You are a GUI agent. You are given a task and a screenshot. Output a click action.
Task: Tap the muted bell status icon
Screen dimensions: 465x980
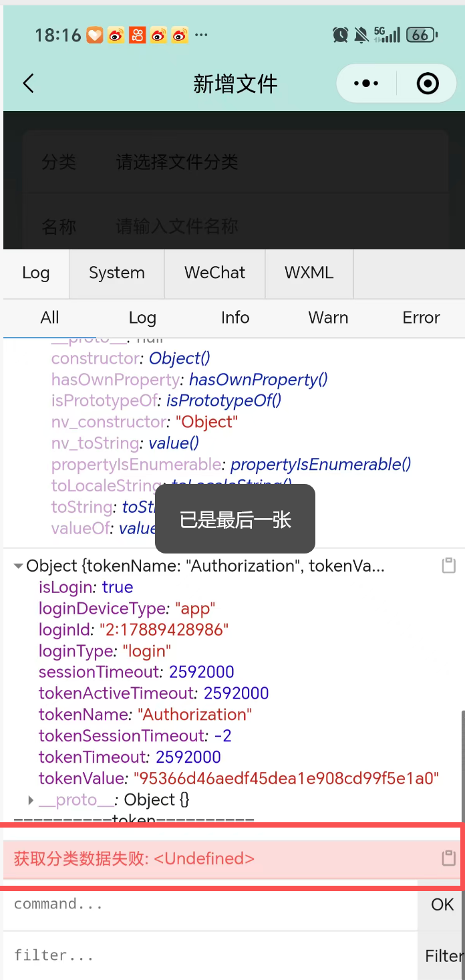click(x=361, y=35)
